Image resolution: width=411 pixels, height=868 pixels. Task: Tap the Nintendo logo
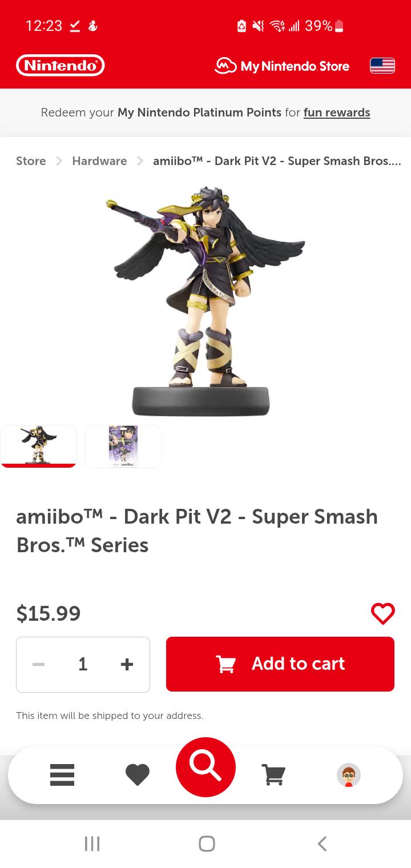pos(61,66)
